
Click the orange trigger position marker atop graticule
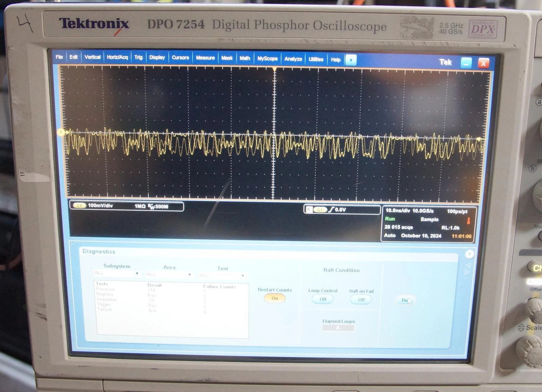274,69
